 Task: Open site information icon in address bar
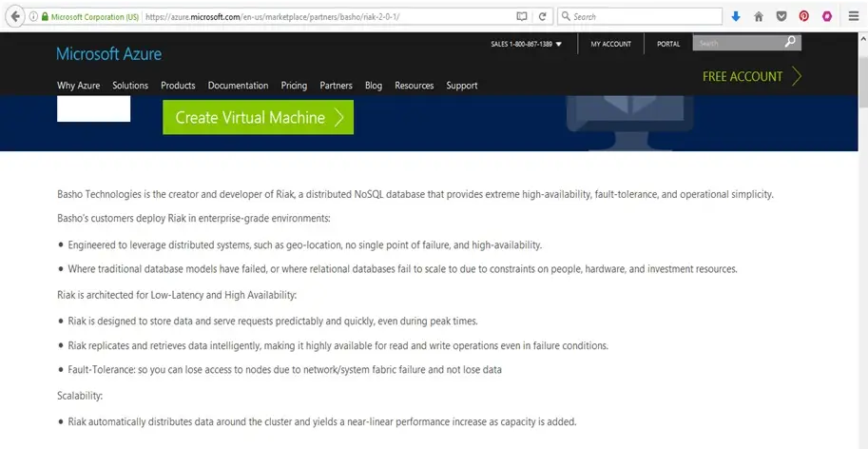(33, 16)
